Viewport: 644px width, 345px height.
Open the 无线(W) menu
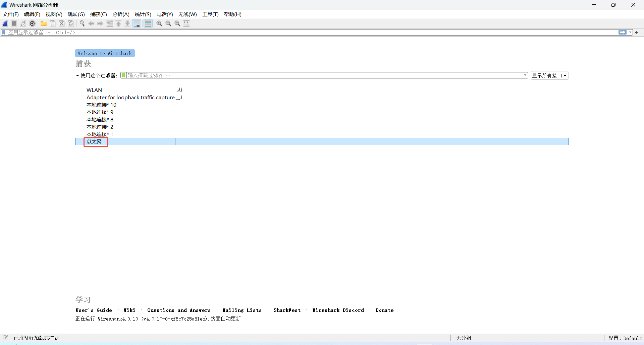click(x=187, y=14)
